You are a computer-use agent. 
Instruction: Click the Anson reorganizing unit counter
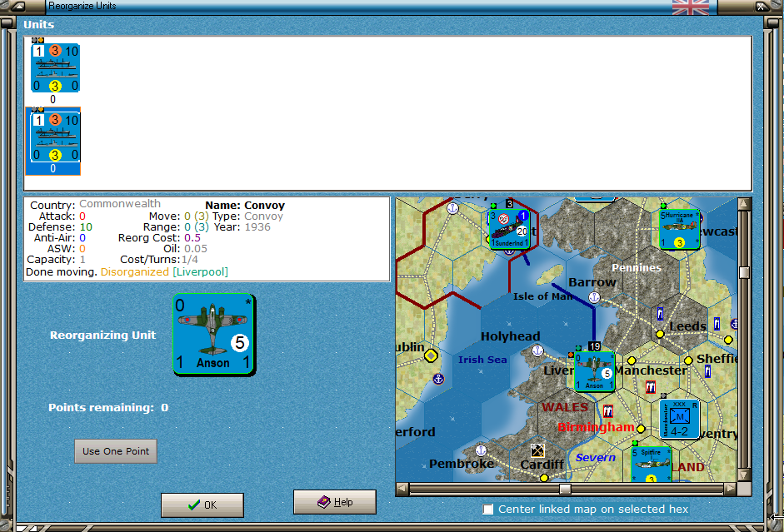click(214, 334)
